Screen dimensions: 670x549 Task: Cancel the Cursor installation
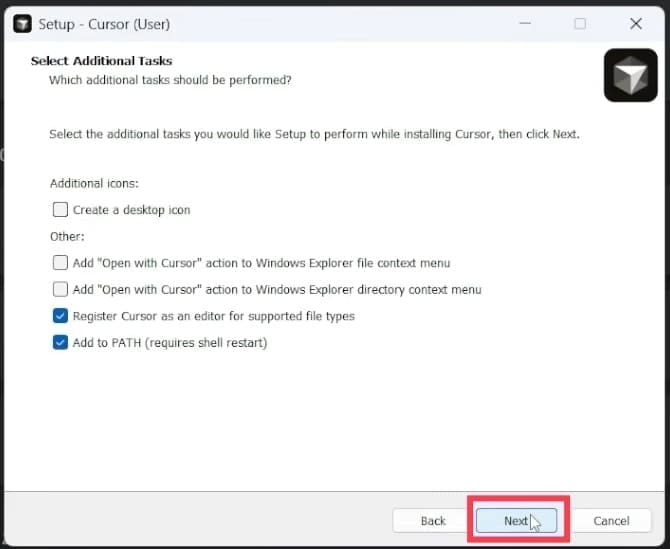pos(611,521)
